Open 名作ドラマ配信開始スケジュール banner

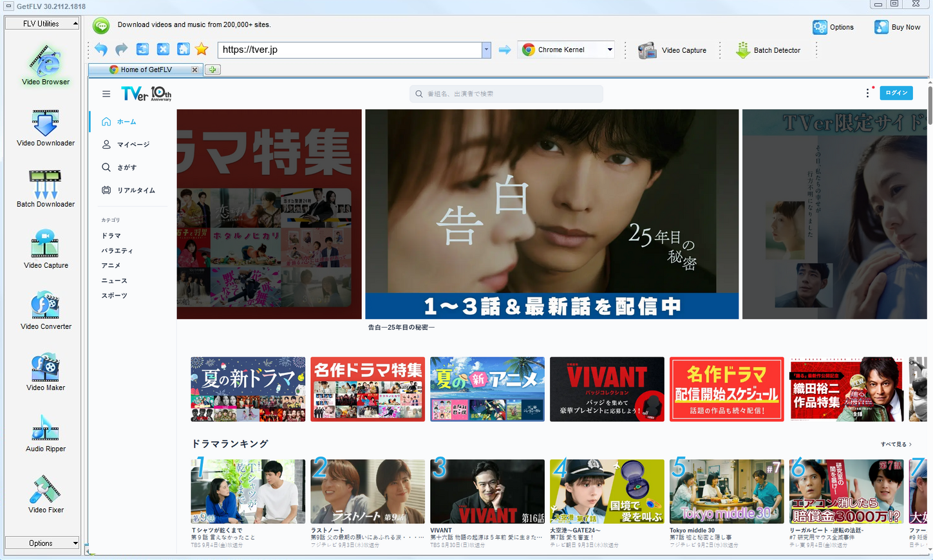727,389
